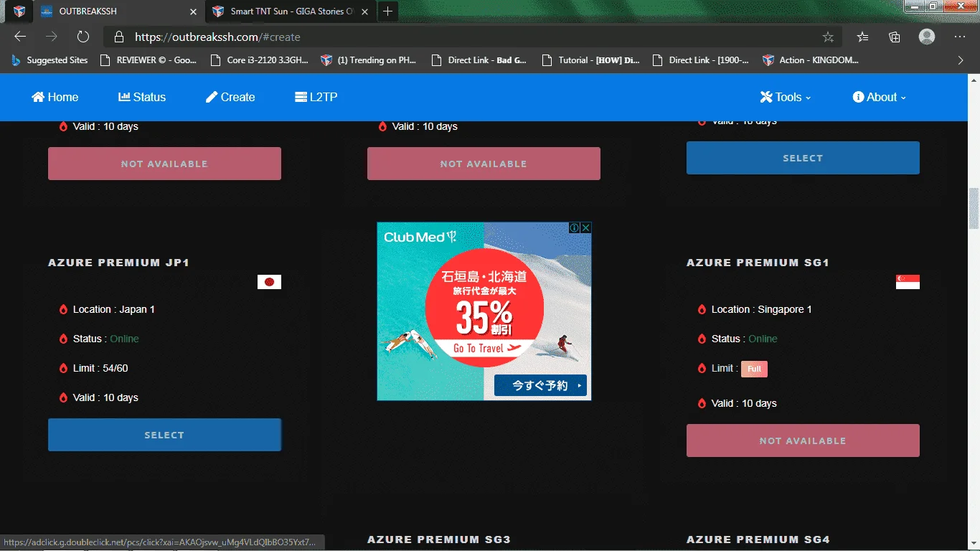
Task: Open Core i3-2120 bookmark
Action: coord(259,60)
